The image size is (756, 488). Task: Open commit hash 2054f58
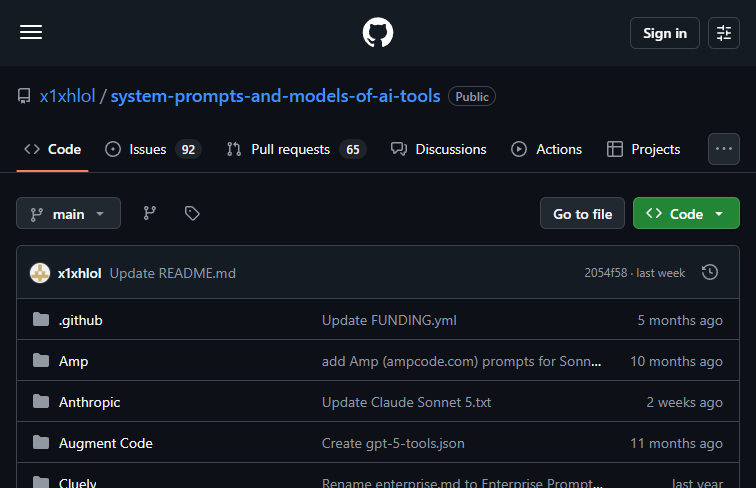(x=606, y=273)
